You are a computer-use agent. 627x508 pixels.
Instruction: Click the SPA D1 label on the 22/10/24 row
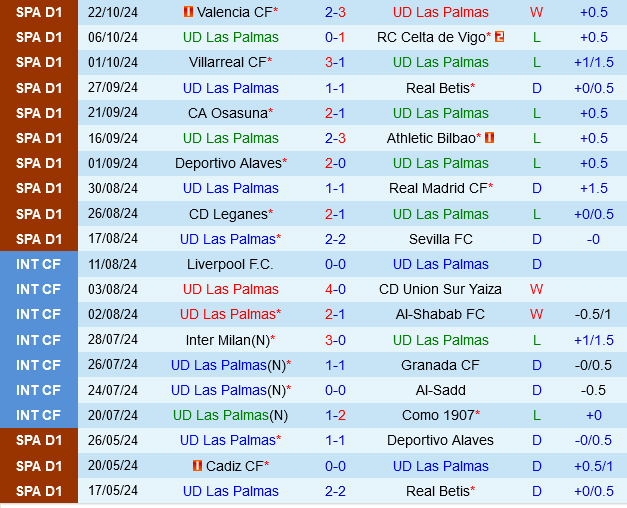coord(39,12)
